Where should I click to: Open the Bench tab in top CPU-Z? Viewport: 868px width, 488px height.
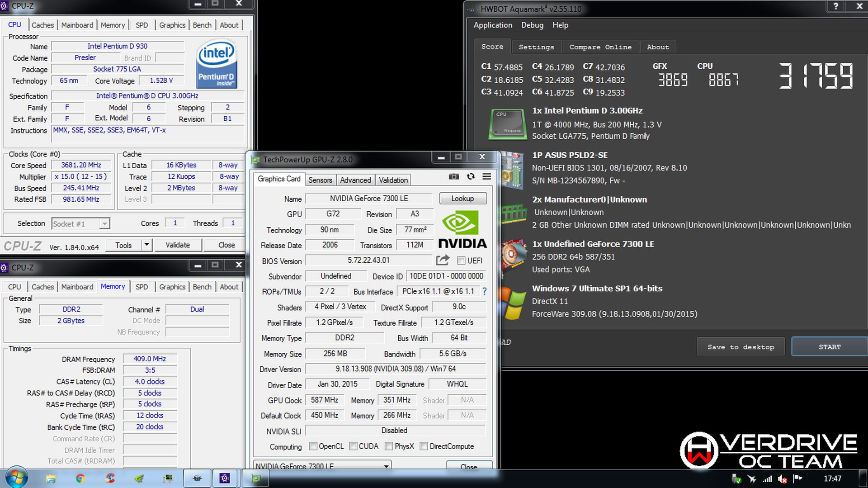point(202,25)
